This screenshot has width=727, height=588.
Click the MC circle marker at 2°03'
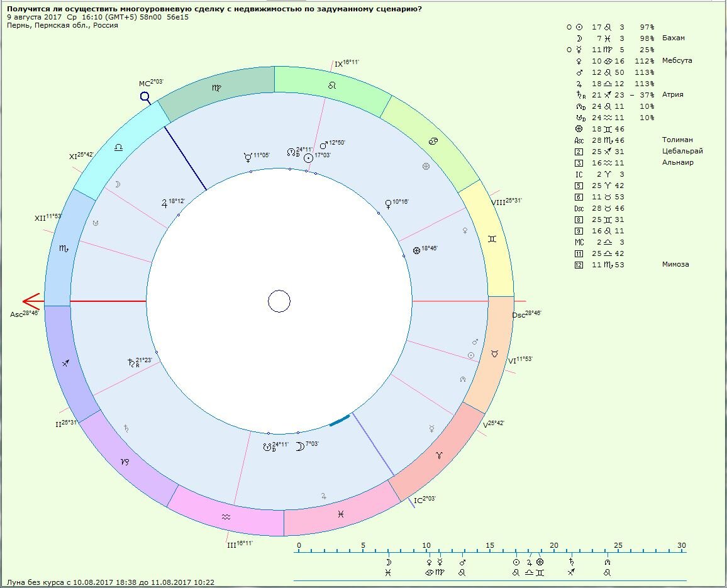point(145,96)
